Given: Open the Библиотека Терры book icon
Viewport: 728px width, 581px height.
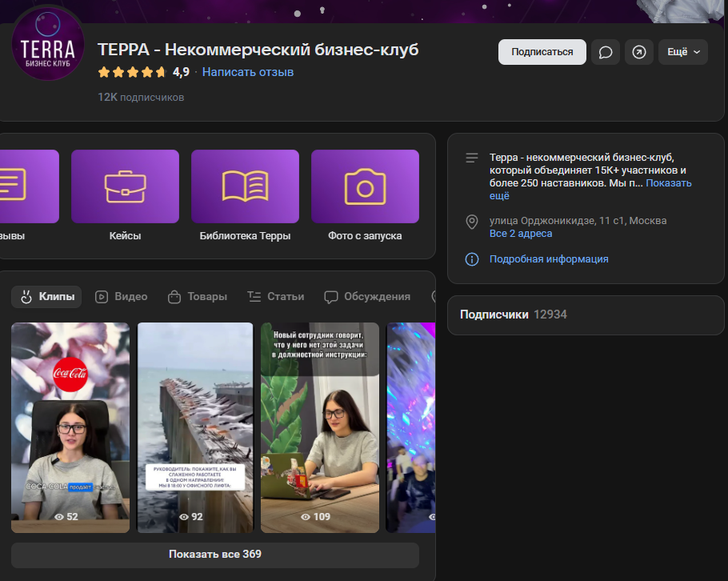Looking at the screenshot, I should pos(245,186).
